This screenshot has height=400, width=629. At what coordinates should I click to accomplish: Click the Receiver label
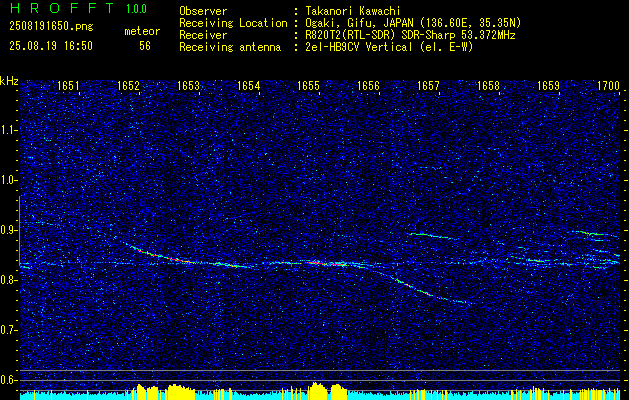click(203, 35)
